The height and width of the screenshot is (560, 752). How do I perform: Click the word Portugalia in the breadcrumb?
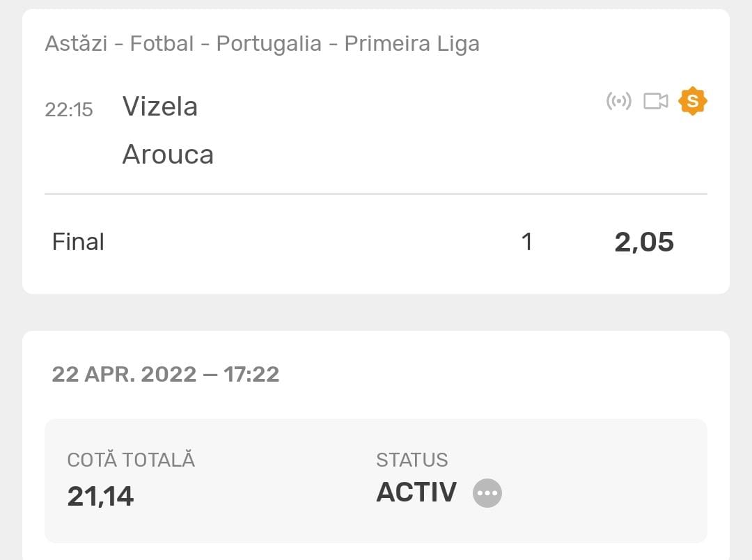pos(269,44)
